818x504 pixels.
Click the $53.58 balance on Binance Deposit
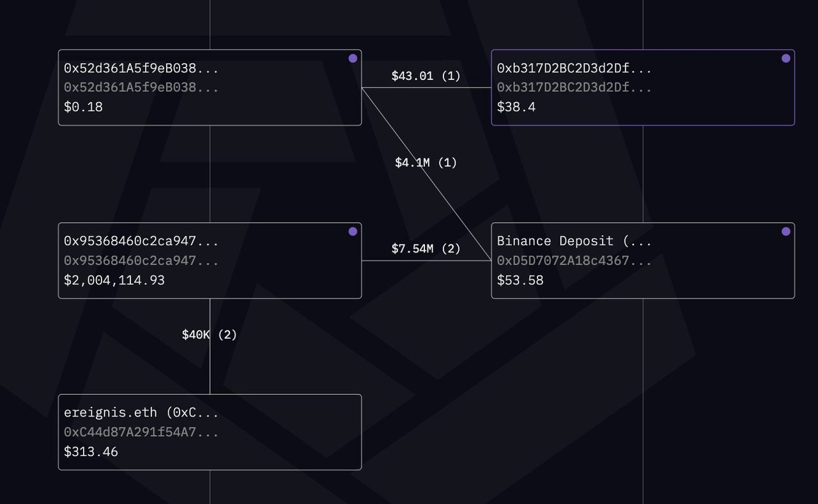(x=520, y=280)
